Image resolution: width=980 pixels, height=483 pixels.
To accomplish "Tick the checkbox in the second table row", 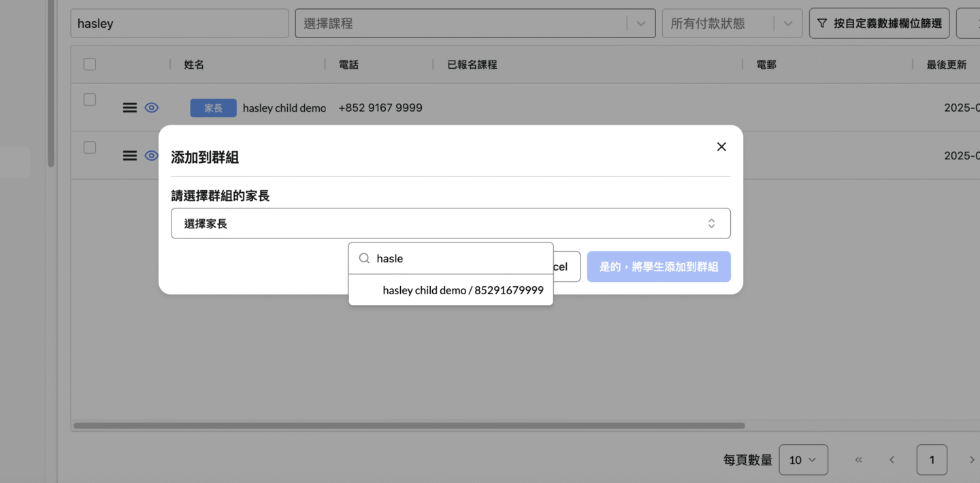I will [90, 147].
